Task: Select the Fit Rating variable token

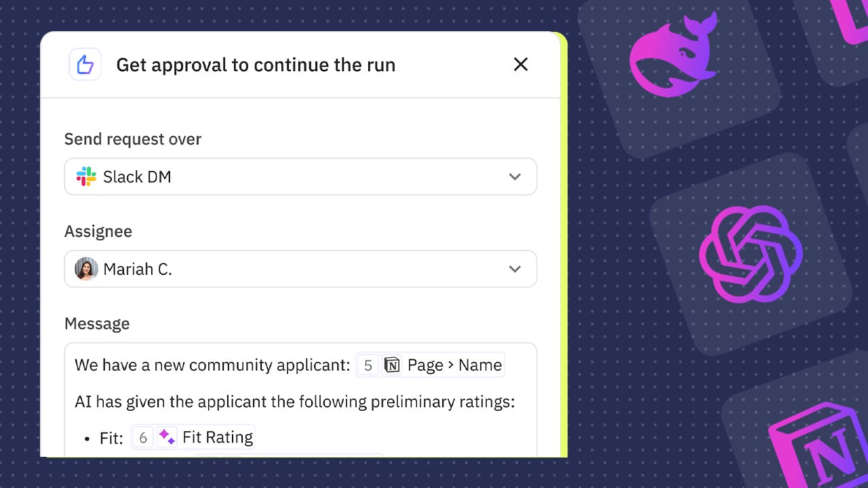Action: coord(217,438)
